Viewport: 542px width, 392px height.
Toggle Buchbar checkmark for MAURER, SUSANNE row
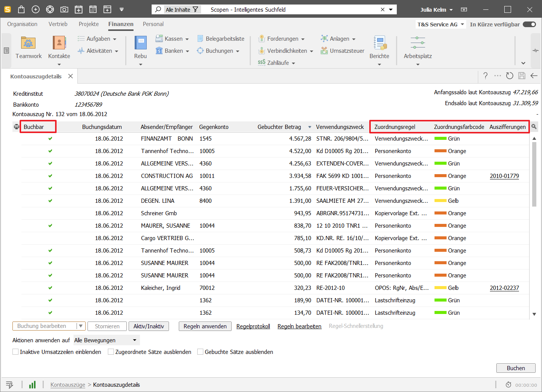click(x=50, y=225)
